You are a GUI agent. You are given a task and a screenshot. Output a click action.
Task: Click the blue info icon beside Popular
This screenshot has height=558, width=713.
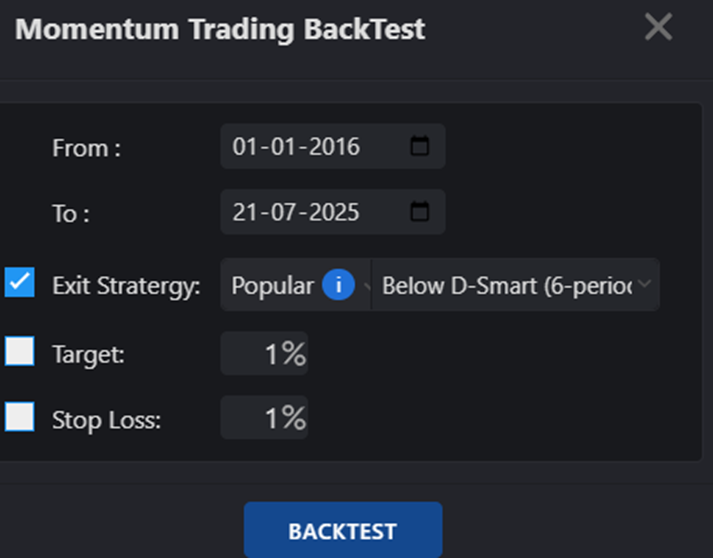pyautogui.click(x=338, y=285)
